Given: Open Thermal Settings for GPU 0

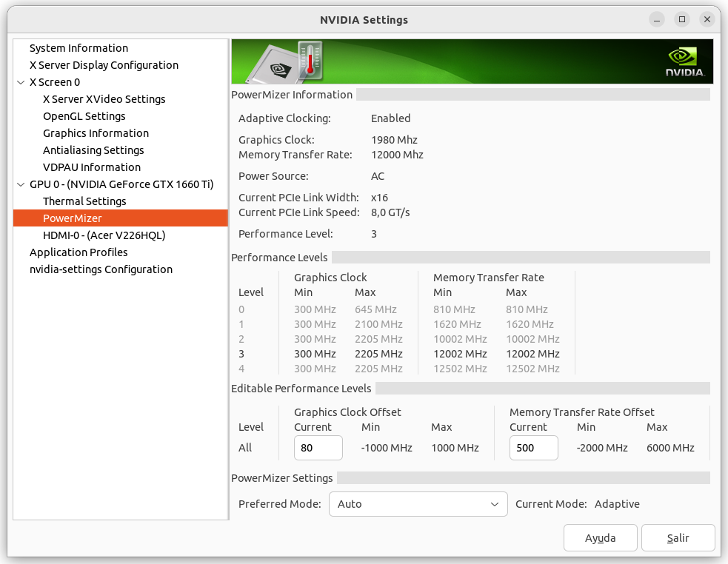Looking at the screenshot, I should (x=84, y=201).
